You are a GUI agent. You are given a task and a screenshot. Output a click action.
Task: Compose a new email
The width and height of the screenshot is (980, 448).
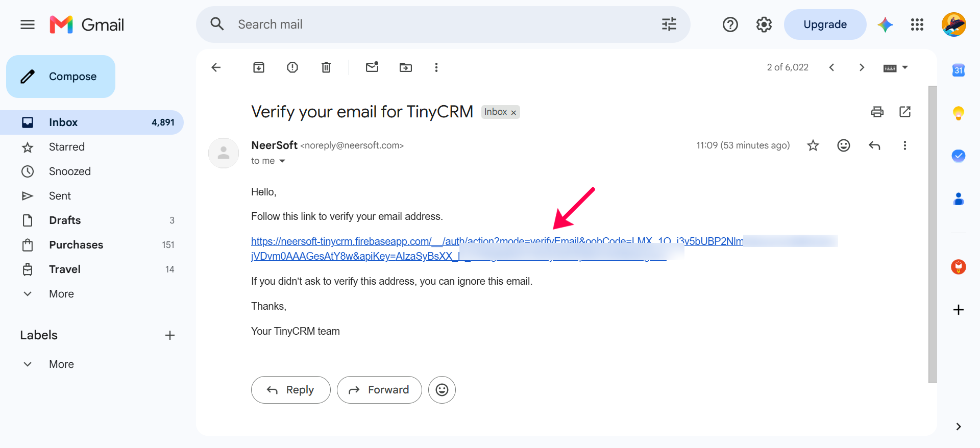point(61,77)
